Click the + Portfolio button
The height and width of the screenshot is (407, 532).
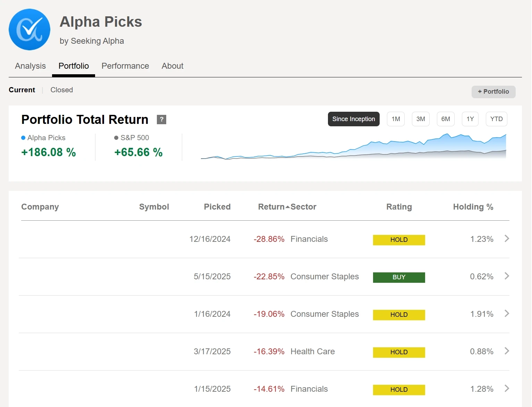tap(493, 92)
